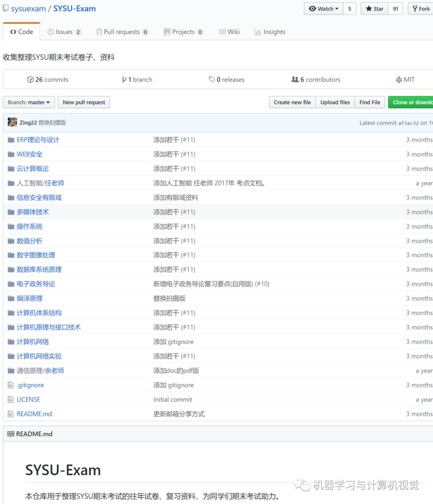Click the folder icon beside 电子政务导论
Image resolution: width=433 pixels, height=504 pixels.
(x=11, y=284)
